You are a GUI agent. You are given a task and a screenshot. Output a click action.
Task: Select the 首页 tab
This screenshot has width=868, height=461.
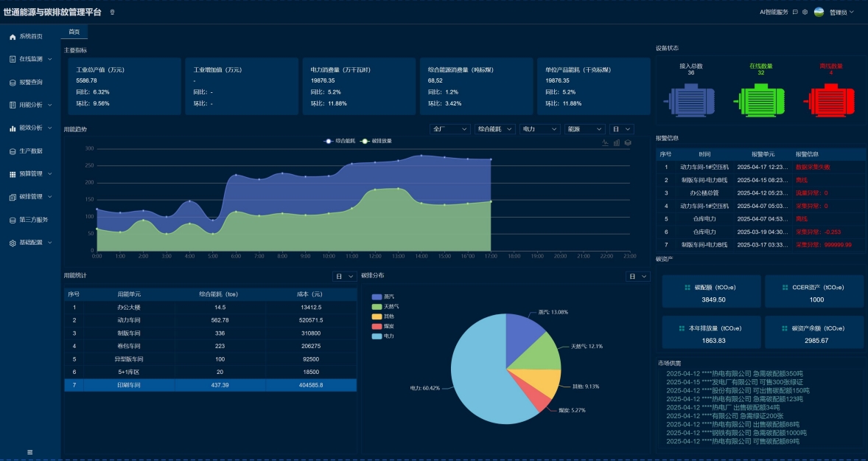click(74, 32)
